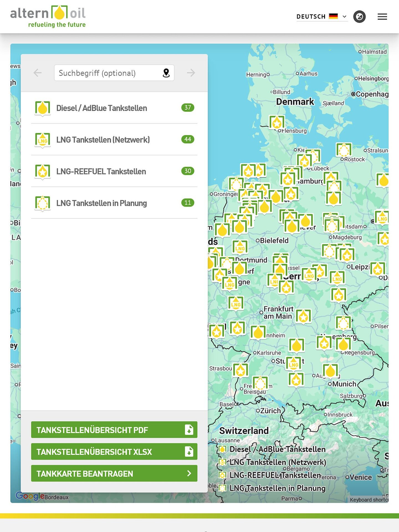Viewport: 399px width, 532px height.
Task: Download Tankstellenübersicht XLSX
Action: pos(114,452)
